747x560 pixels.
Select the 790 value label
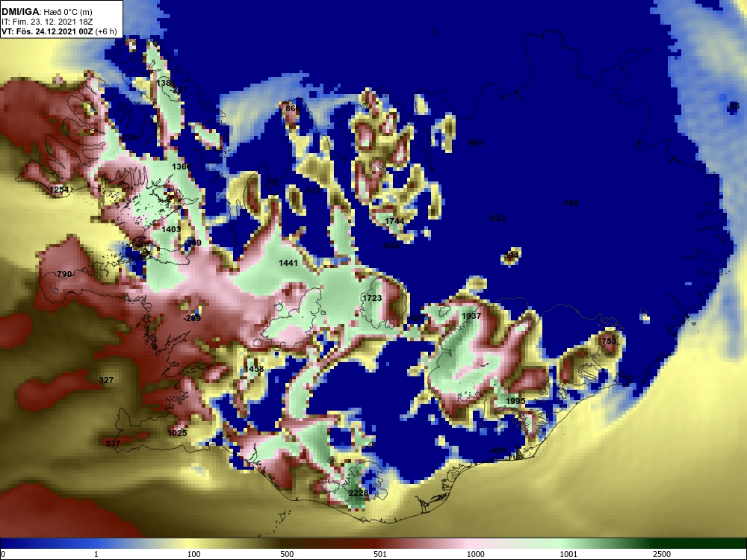[x=64, y=274]
